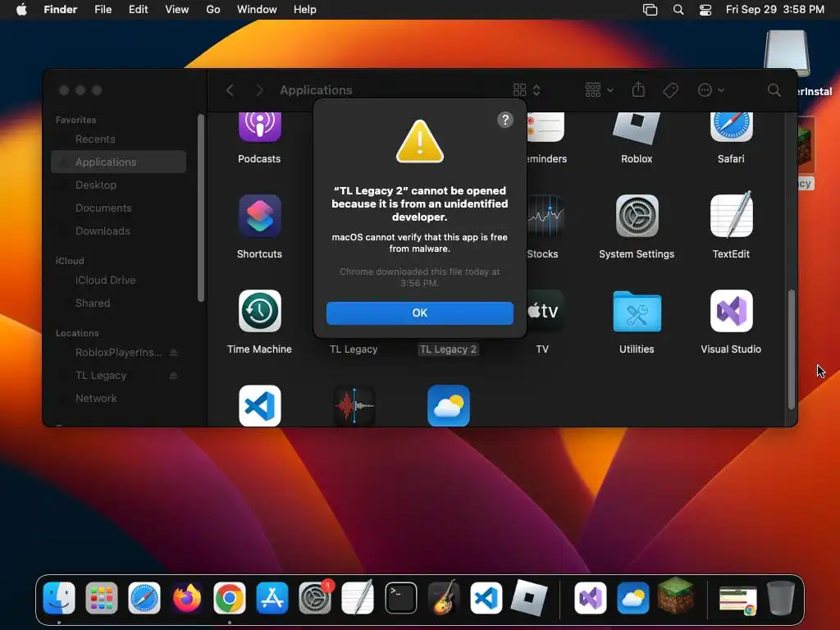
Task: Select Applications in Finder sidebar
Action: coord(118,162)
